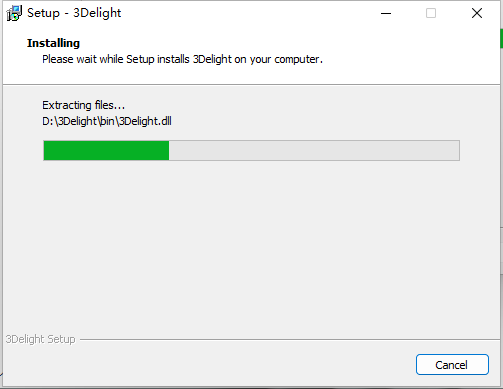The width and height of the screenshot is (503, 389).
Task: Click the horizontal separator line beside 3Delight Setup
Action: coord(290,340)
